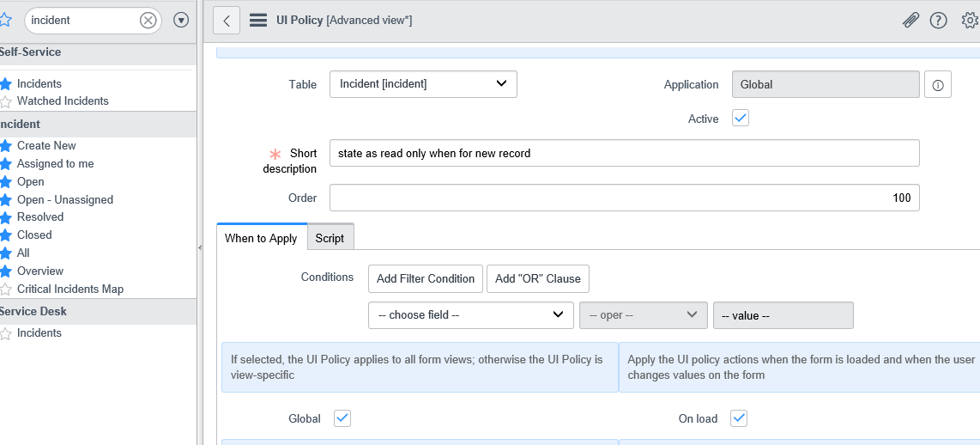Open the oper operator dropdown
Viewport: 980px width, 445px height.
644,314
